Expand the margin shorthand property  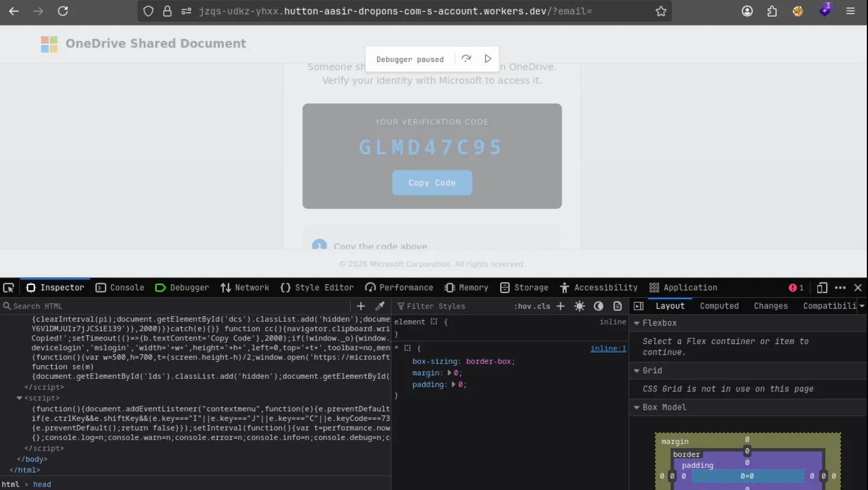pos(449,373)
